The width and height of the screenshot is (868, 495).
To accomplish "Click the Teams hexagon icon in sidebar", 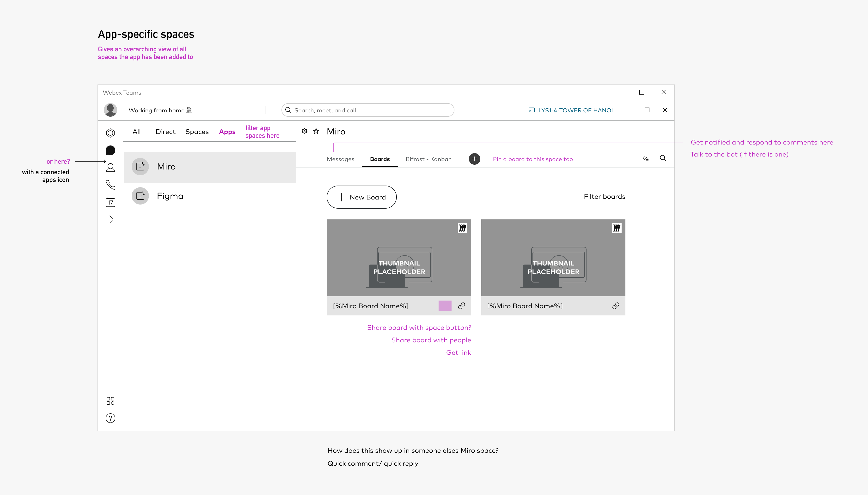I will (x=110, y=133).
